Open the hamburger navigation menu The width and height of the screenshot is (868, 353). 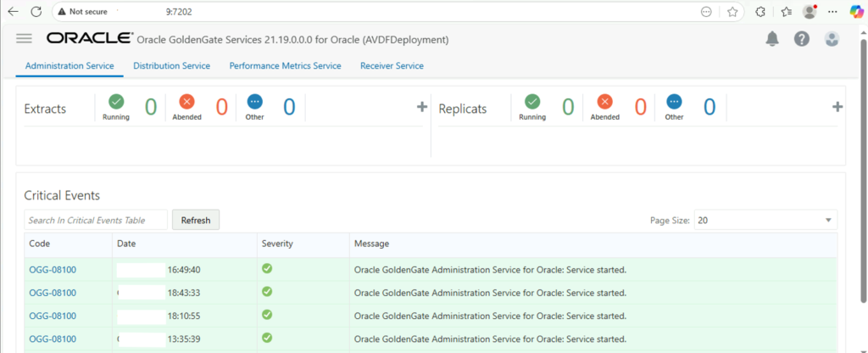point(24,38)
